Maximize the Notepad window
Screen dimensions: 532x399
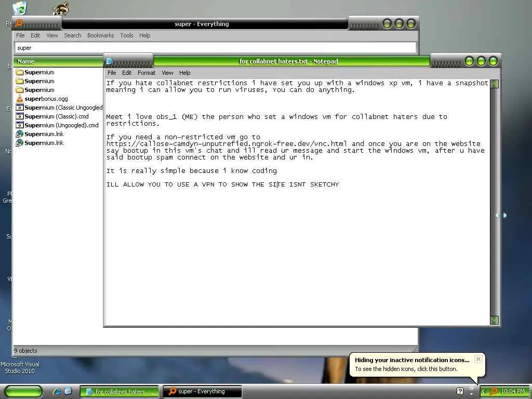click(x=481, y=61)
